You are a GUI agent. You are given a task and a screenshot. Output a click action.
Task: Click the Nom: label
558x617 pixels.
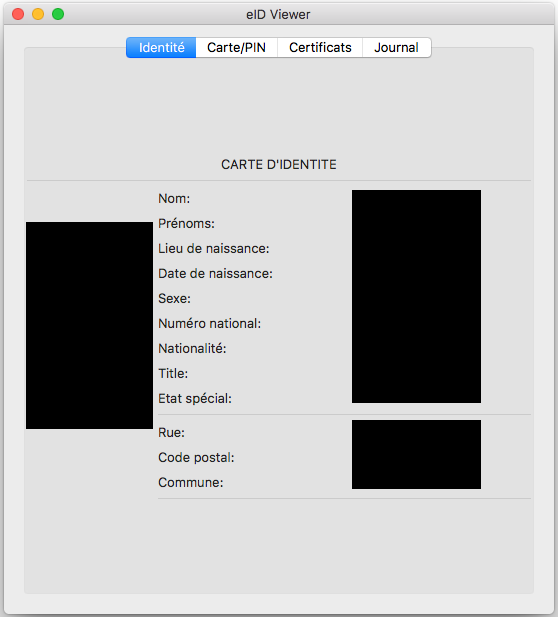tap(174, 199)
